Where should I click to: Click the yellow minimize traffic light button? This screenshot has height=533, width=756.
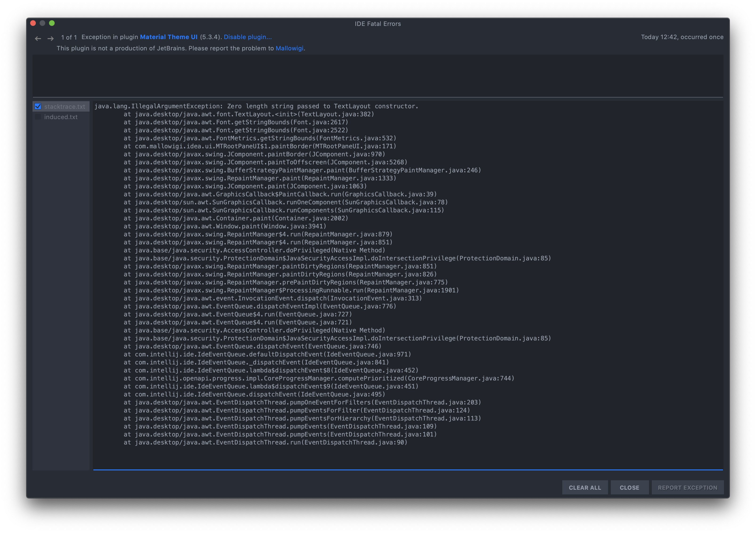tap(42, 23)
